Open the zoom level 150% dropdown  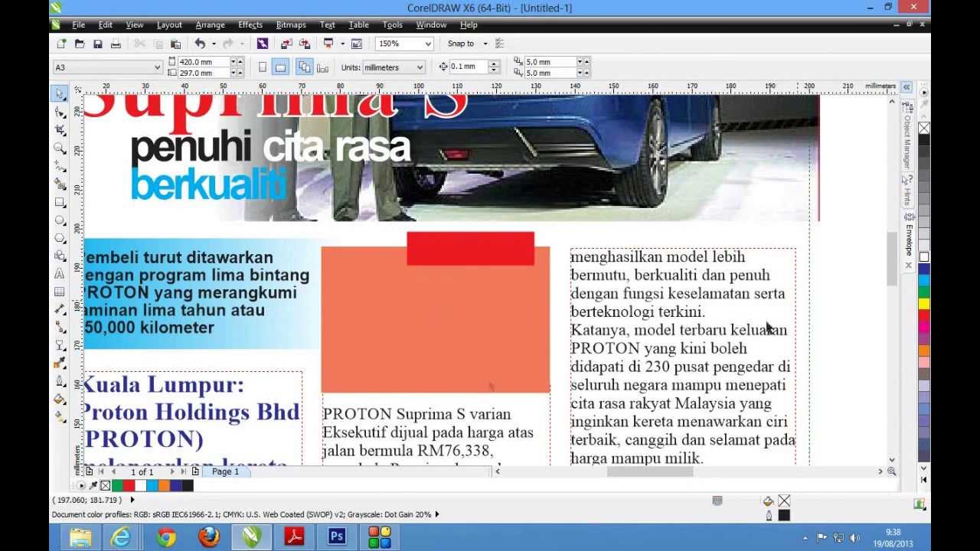[x=429, y=44]
